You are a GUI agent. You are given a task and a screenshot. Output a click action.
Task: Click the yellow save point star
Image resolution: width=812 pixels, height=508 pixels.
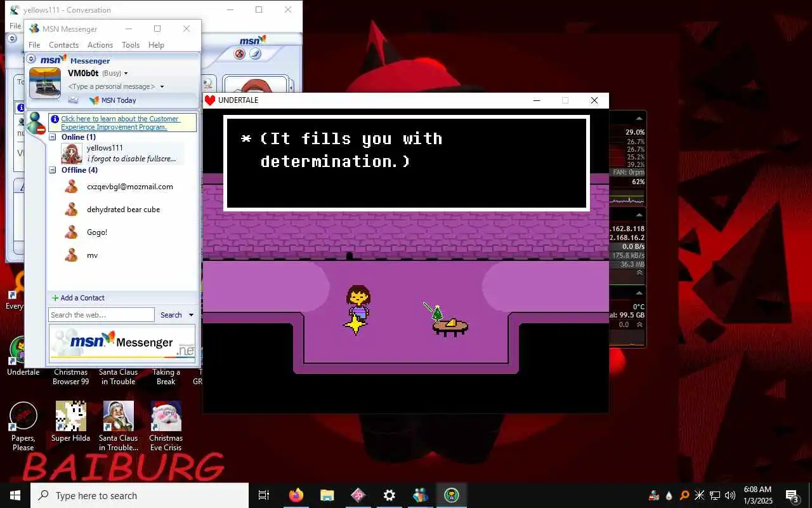click(355, 324)
